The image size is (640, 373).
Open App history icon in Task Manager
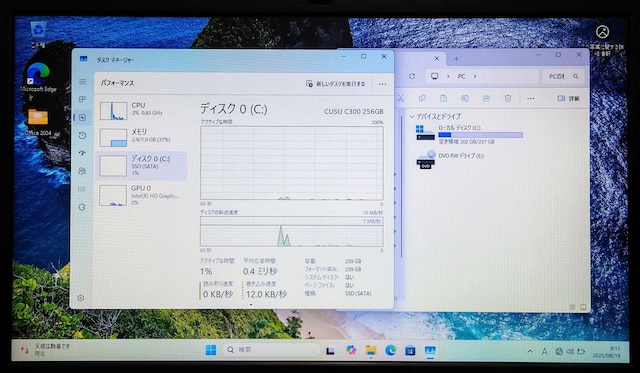(82, 135)
